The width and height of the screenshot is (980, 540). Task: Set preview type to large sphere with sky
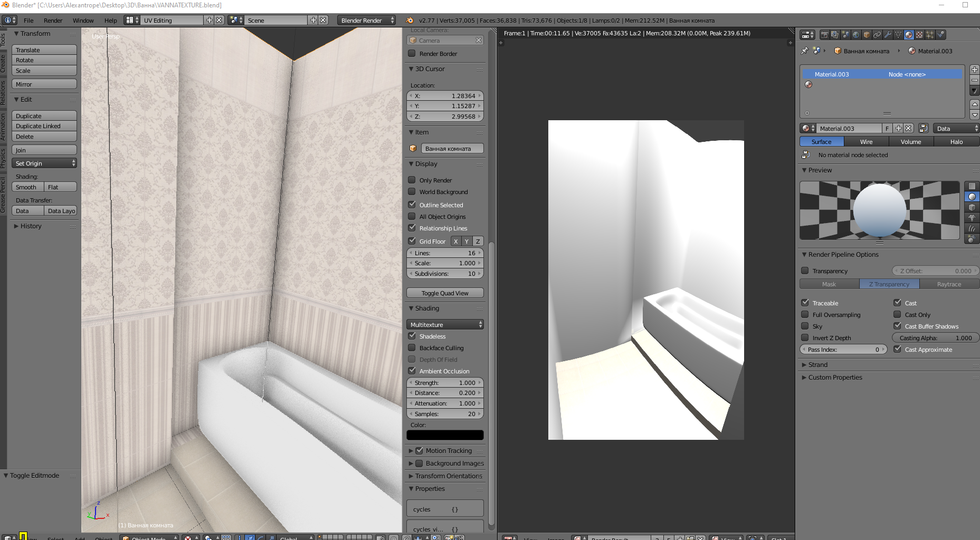972,239
